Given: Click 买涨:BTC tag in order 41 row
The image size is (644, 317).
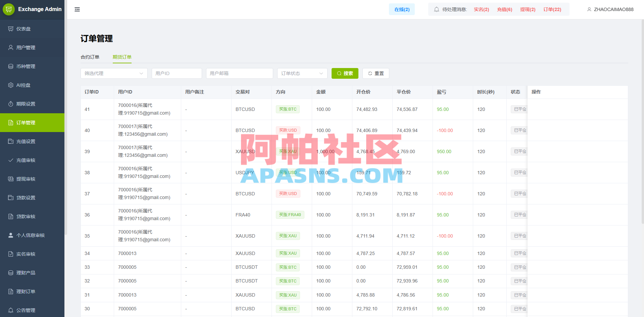Looking at the screenshot, I should pyautogui.click(x=288, y=109).
